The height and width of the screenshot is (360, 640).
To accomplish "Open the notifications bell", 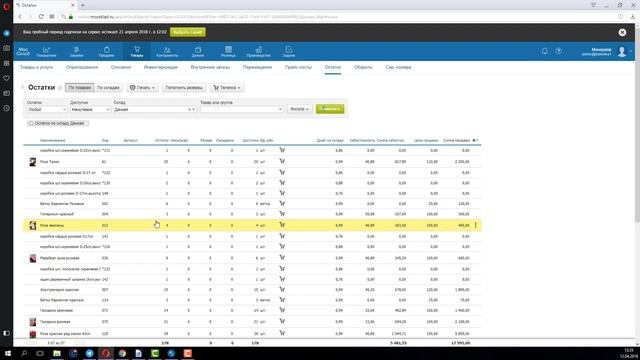I will click(x=544, y=51).
